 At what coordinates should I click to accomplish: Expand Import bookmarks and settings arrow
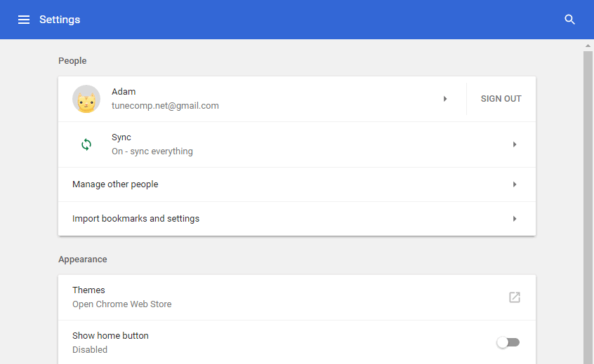[515, 219]
